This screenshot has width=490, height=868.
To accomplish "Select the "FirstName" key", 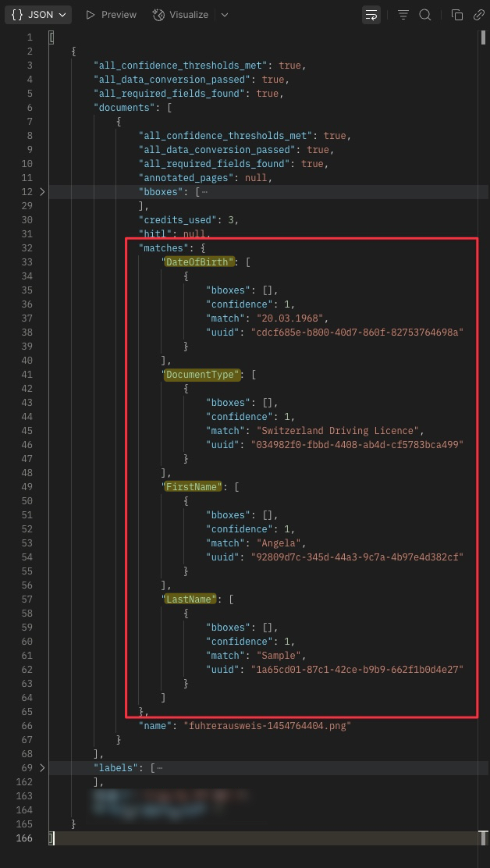I will [x=194, y=487].
